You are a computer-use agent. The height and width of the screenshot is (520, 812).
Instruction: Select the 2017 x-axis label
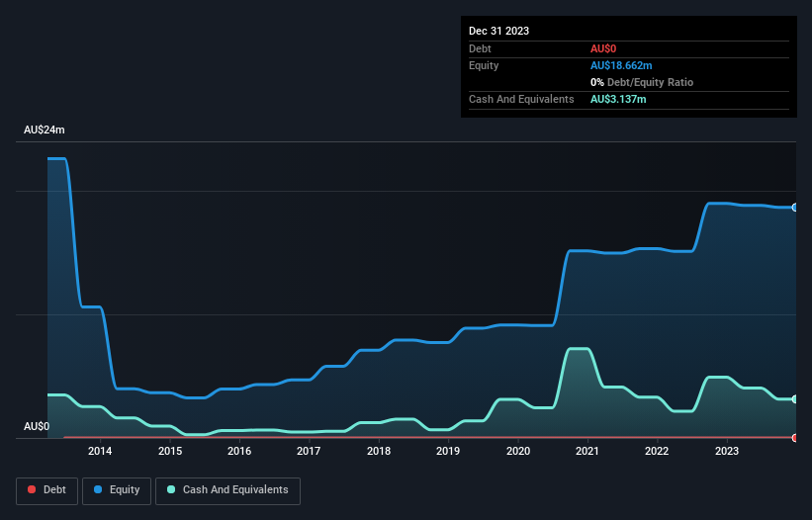pyautogui.click(x=309, y=451)
